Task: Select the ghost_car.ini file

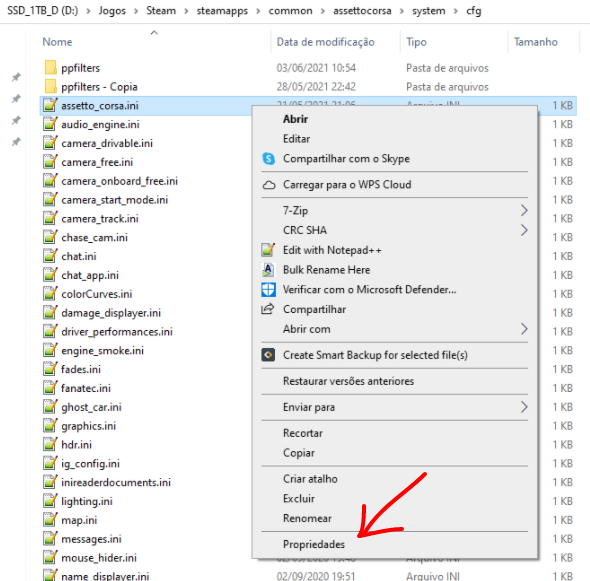Action: 91,407
